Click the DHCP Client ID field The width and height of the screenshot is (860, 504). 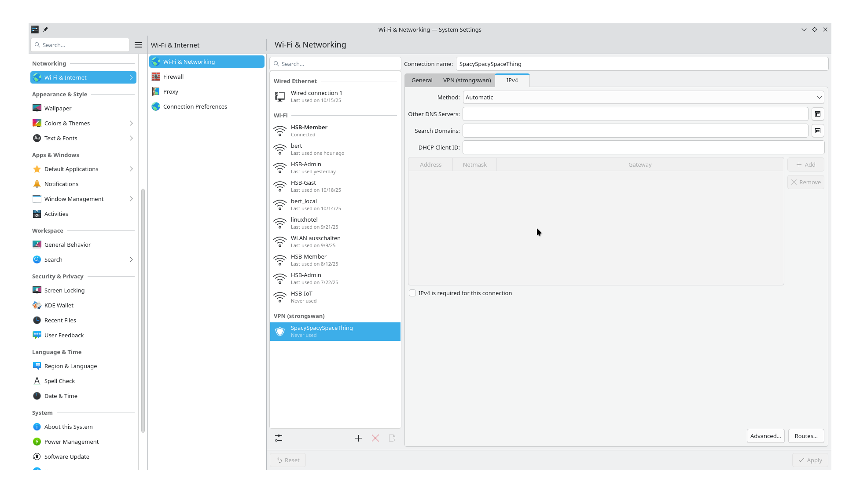click(x=643, y=147)
